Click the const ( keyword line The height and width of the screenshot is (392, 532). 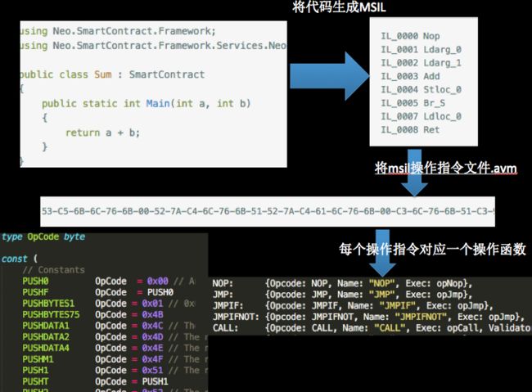[20, 259]
